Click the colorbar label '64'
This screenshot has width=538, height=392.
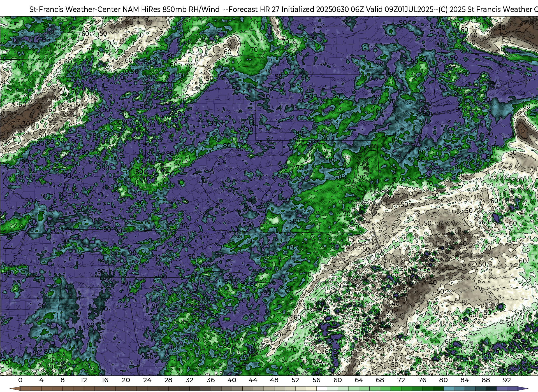(x=359, y=380)
